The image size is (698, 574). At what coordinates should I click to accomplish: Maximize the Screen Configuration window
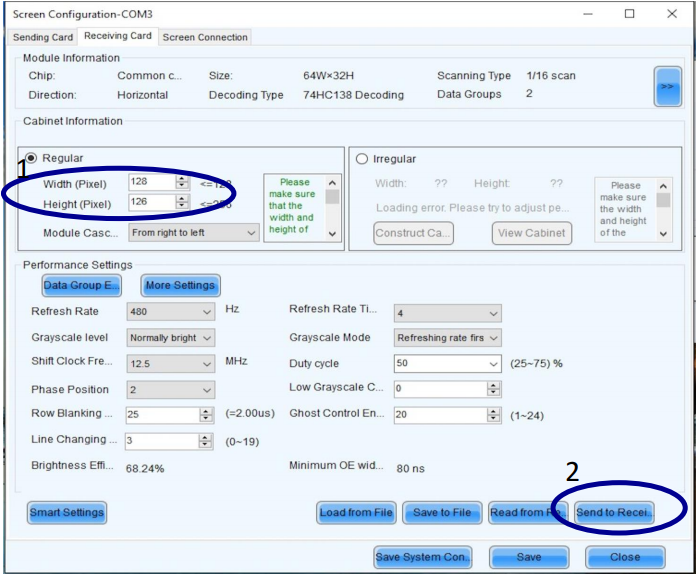629,14
